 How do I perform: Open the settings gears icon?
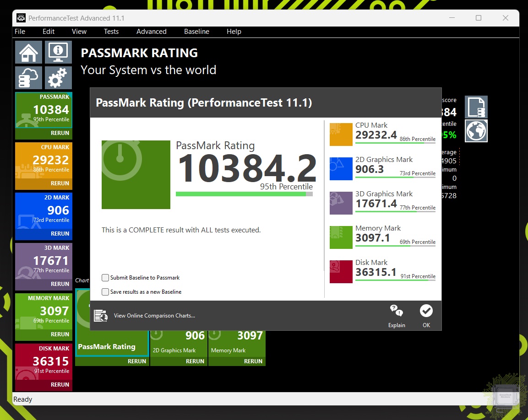click(58, 78)
